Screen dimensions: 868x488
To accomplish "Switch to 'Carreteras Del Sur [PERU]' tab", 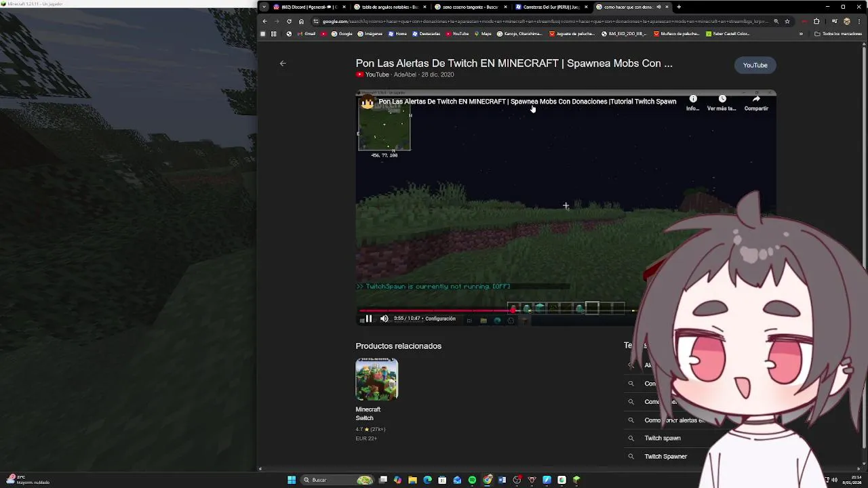I will tap(551, 7).
